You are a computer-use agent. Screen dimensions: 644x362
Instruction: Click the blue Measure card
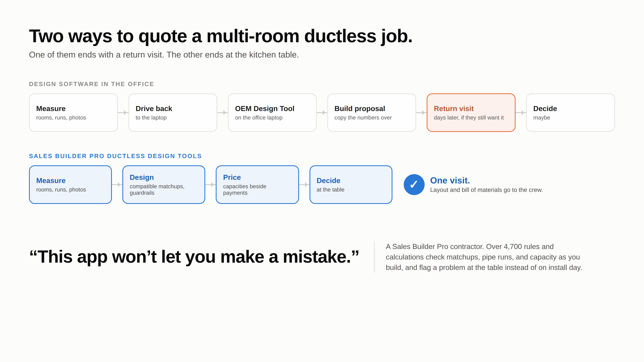(x=70, y=185)
